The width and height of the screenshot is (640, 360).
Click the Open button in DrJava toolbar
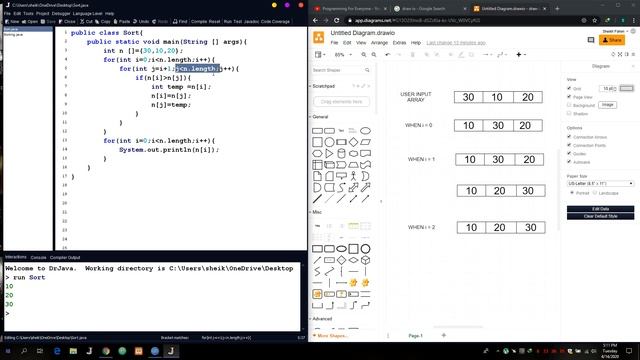pos(30,22)
